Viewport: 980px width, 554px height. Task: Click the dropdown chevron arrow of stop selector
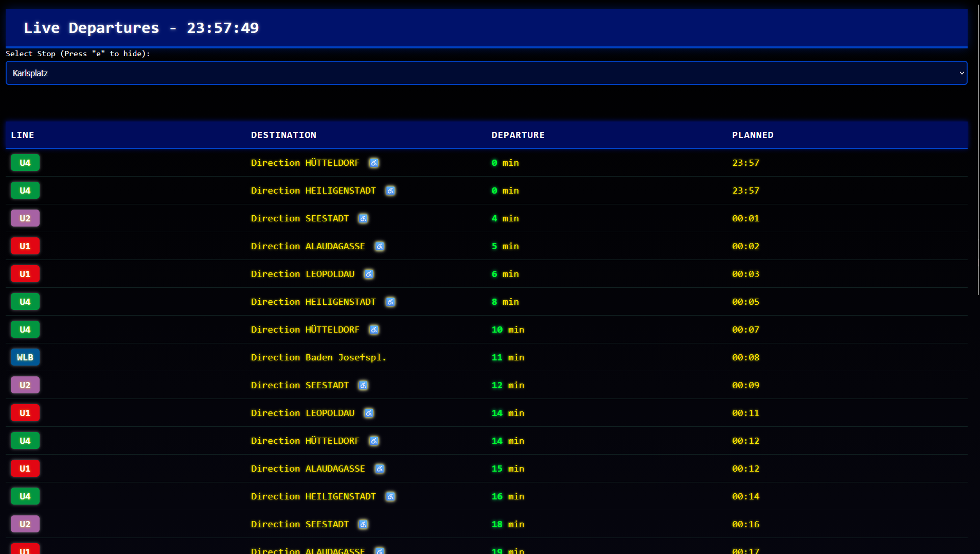click(x=961, y=73)
